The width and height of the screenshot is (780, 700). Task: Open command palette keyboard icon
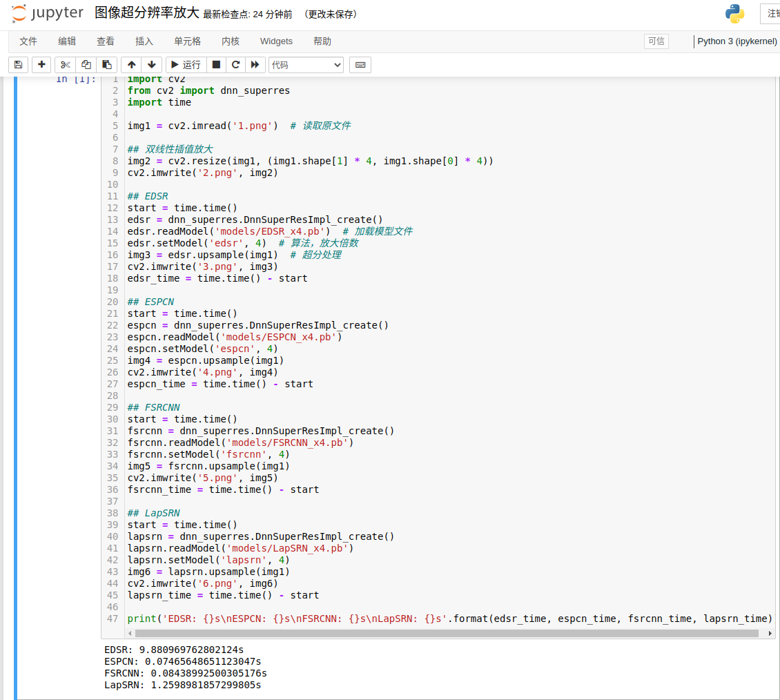(x=360, y=65)
